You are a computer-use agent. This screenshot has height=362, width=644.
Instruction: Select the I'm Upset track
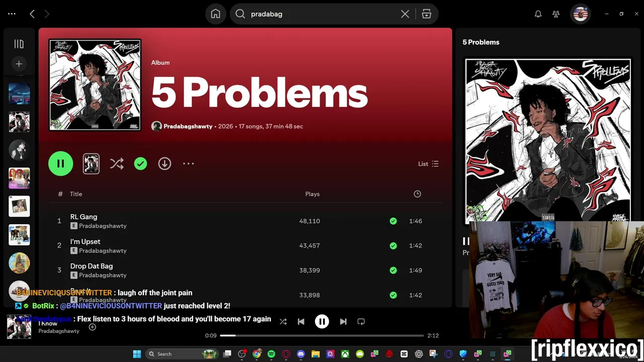click(85, 241)
